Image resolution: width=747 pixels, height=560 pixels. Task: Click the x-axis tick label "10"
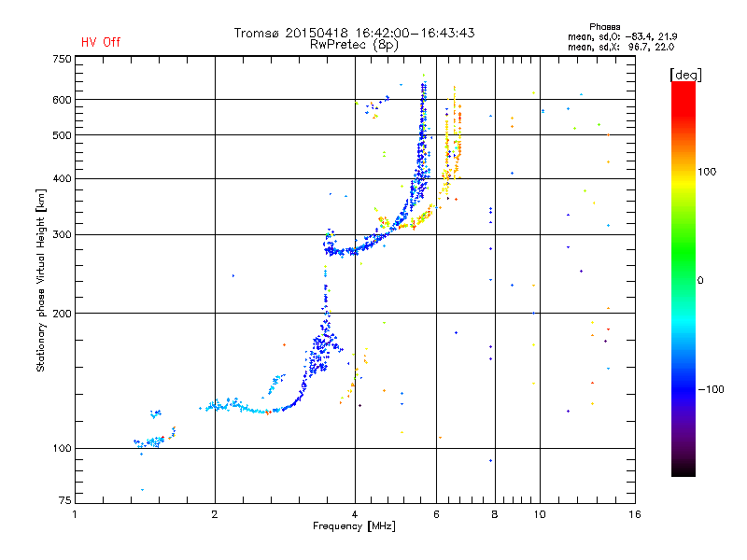coord(540,514)
